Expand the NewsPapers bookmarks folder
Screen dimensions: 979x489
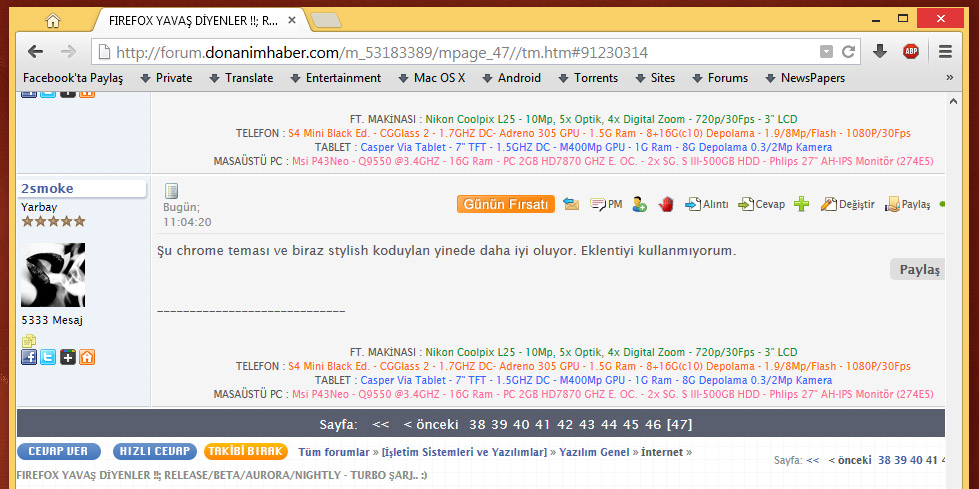pos(804,78)
